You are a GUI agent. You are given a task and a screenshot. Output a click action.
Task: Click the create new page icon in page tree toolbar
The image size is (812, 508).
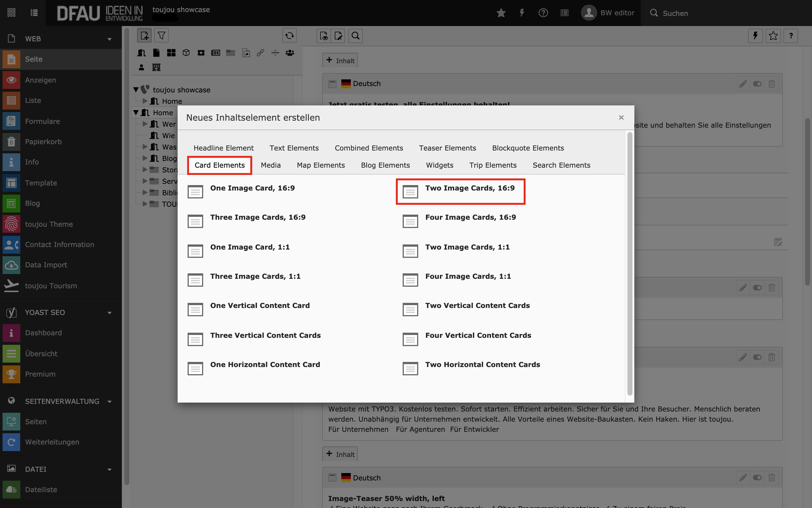[144, 35]
